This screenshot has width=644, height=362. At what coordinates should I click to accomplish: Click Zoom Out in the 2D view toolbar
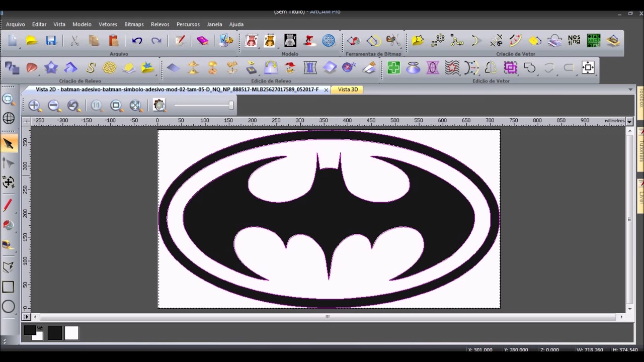(54, 106)
